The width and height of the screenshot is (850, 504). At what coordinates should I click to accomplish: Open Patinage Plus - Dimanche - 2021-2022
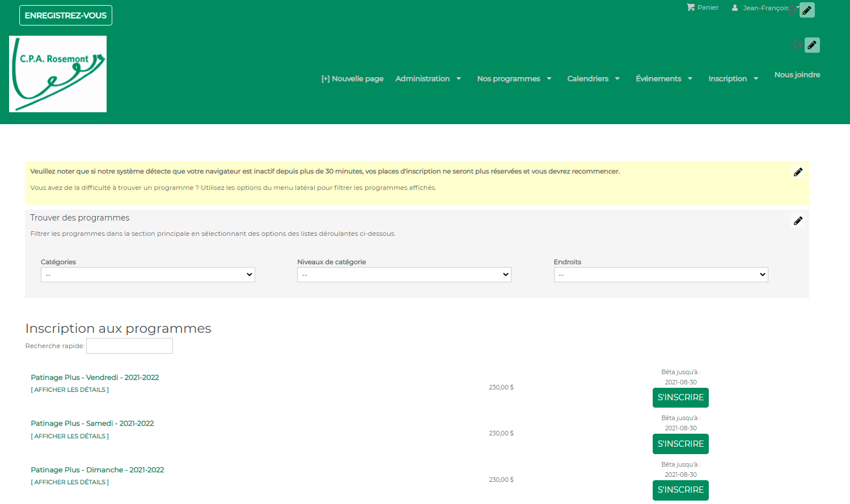click(98, 470)
